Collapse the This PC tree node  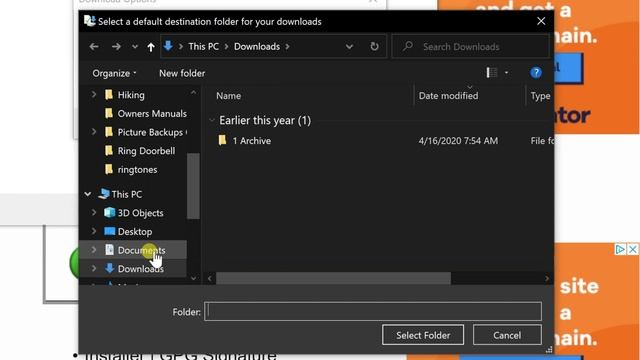(x=88, y=194)
